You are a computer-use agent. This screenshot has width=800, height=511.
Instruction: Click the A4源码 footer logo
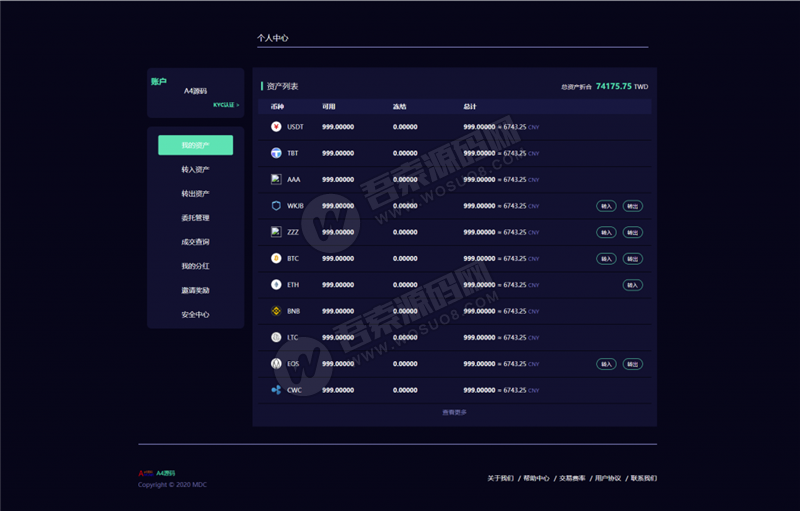[x=157, y=473]
